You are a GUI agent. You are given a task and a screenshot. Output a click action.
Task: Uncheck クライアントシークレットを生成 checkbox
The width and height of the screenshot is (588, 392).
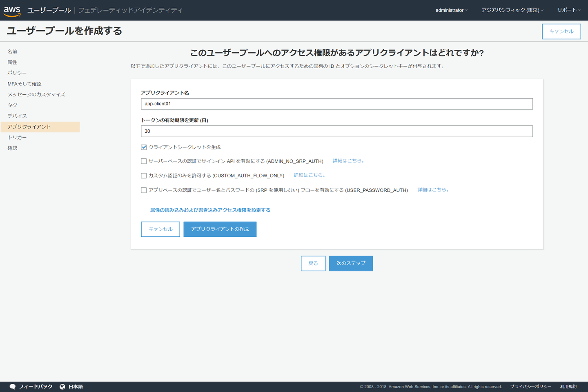(x=144, y=147)
